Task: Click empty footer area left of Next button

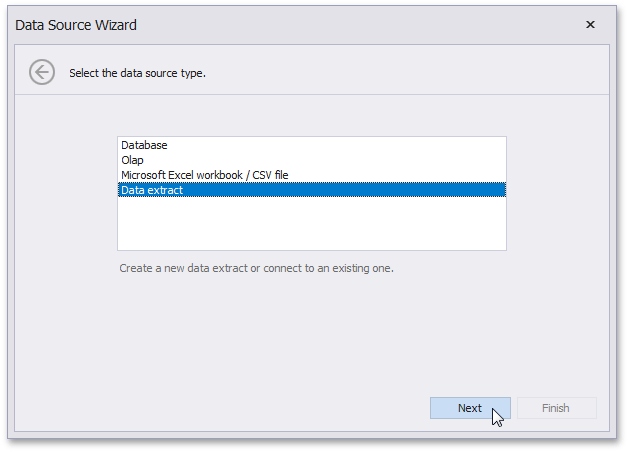Action: click(x=250, y=408)
